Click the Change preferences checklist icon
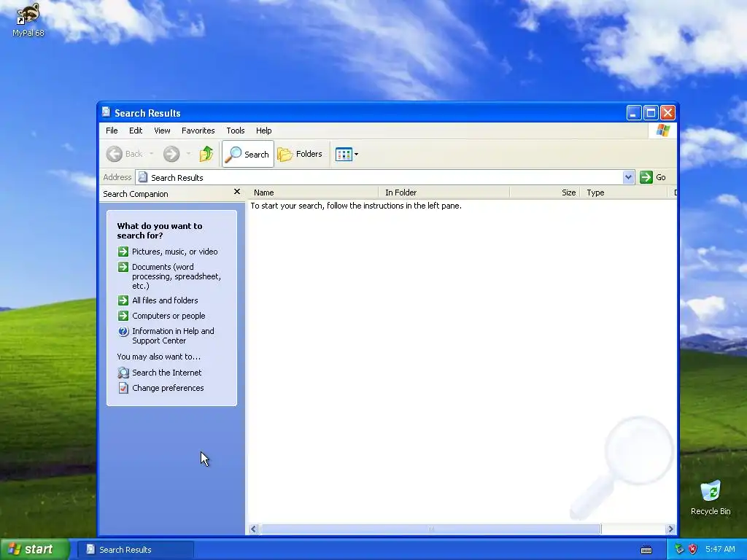Screen dimensions: 747x560 tap(123, 388)
